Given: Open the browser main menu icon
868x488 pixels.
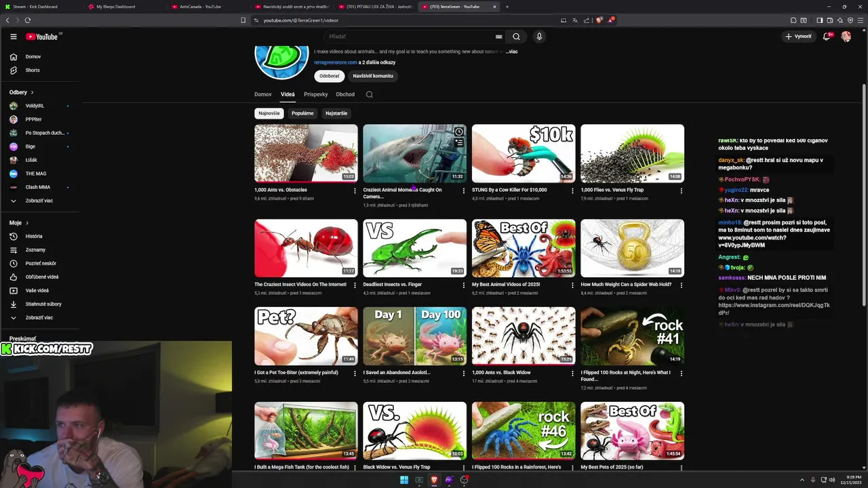Looking at the screenshot, I should [x=860, y=20].
